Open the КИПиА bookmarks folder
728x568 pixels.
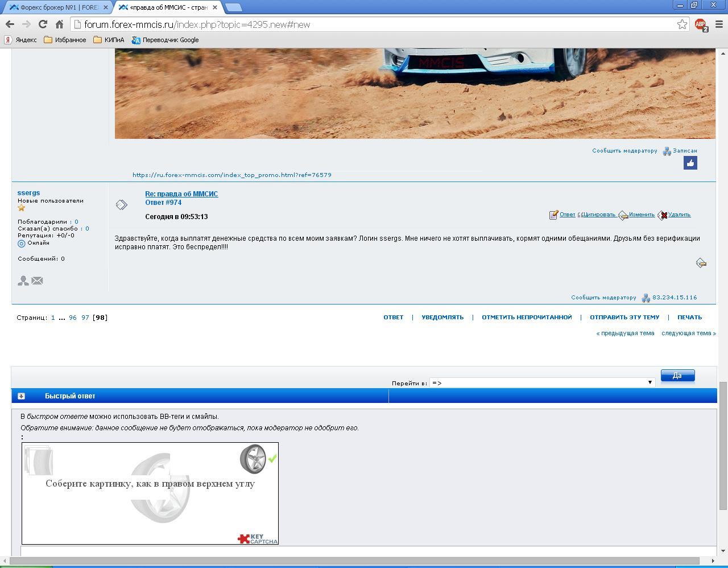click(109, 40)
